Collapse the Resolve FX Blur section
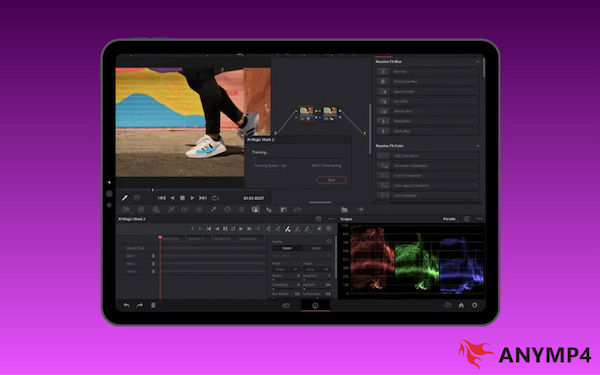The height and width of the screenshot is (375, 600). point(478,62)
